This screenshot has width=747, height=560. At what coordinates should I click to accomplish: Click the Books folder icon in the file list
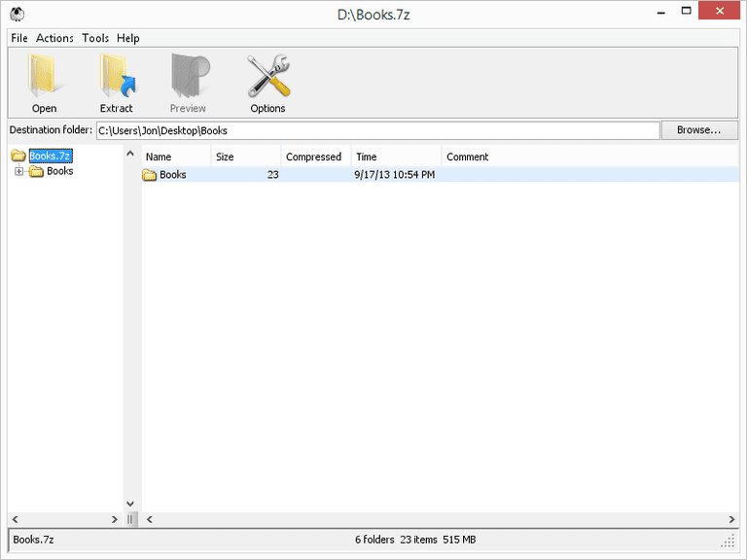149,175
